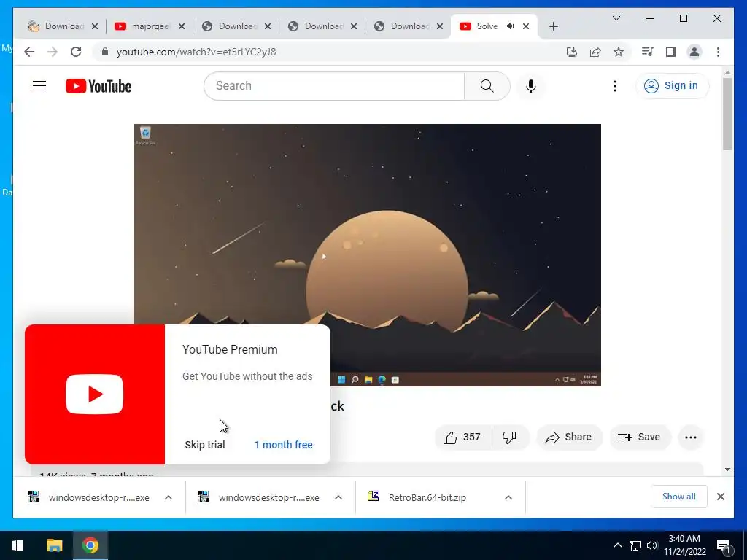Open File Explorer from taskbar

54,545
